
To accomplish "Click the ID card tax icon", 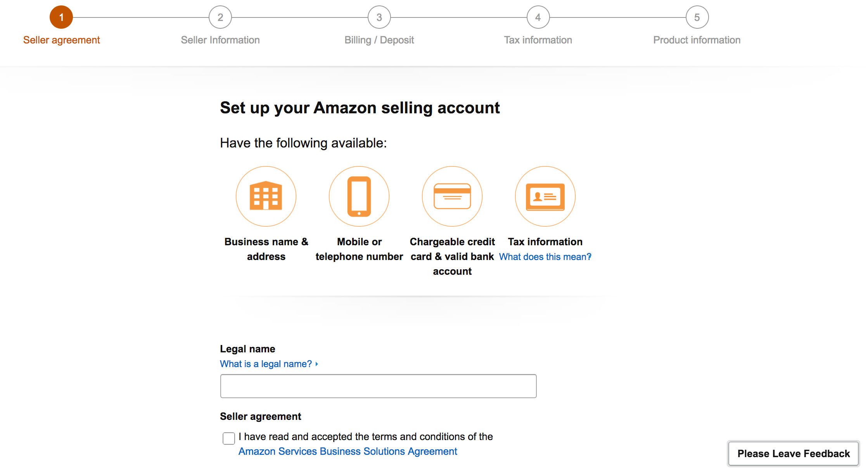I will point(545,196).
